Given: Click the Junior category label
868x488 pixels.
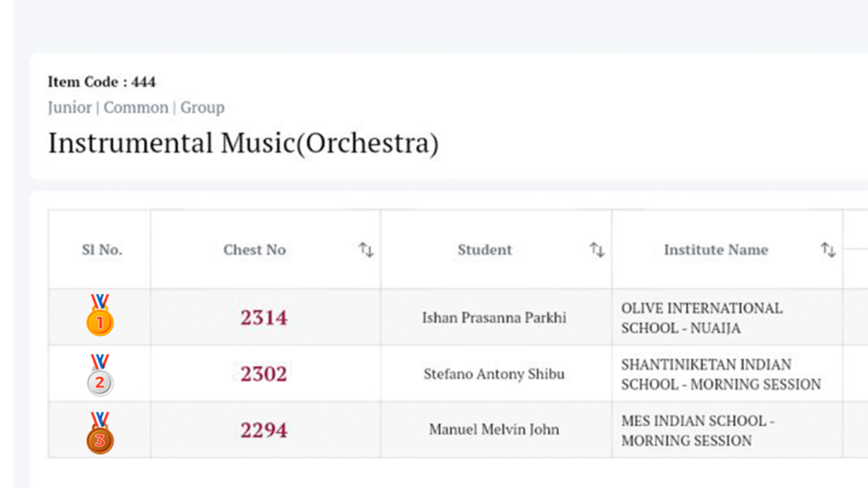Looking at the screenshot, I should click(70, 108).
